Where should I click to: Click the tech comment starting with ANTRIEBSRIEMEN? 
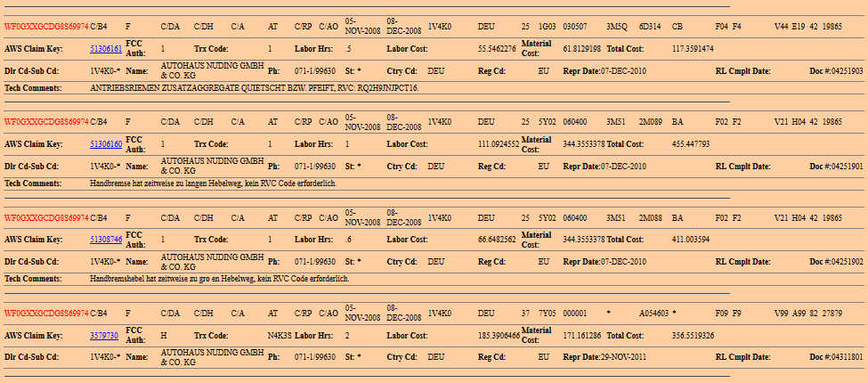tap(255, 88)
